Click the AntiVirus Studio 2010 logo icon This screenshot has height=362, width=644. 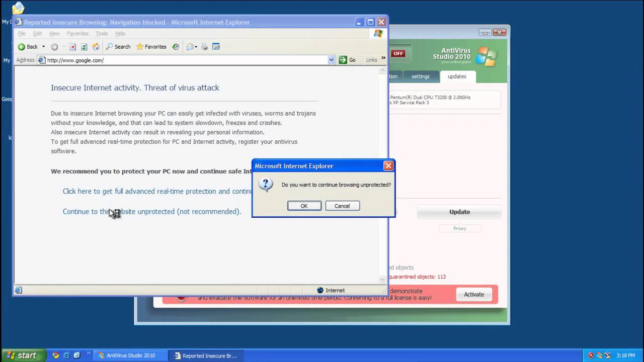tap(486, 56)
